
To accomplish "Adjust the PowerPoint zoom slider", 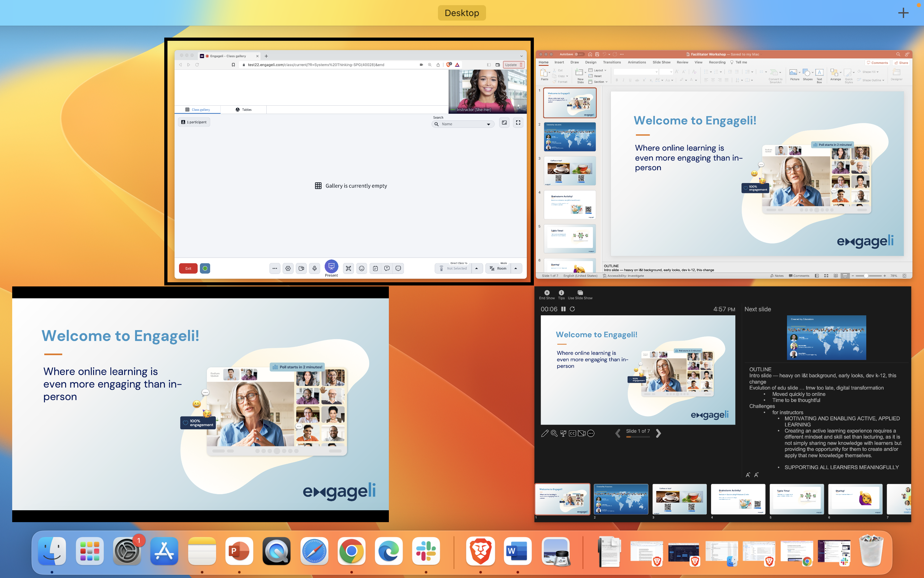I will click(868, 276).
